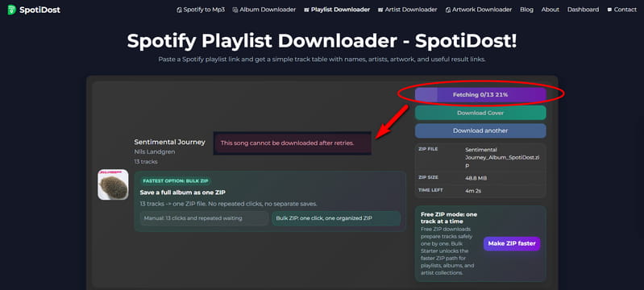Visit the Blog page
The width and height of the screenshot is (644, 290).
coord(526,10)
